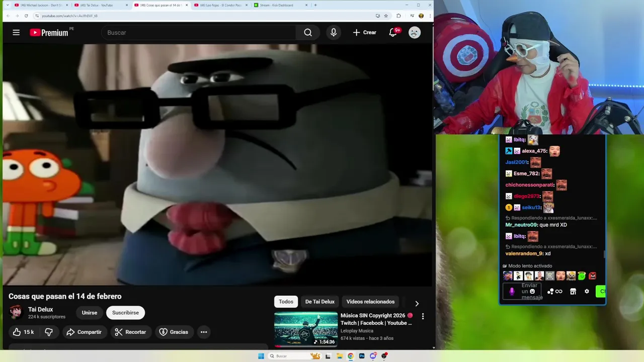Click the magnifier search button
The image size is (644, 362).
tap(308, 33)
